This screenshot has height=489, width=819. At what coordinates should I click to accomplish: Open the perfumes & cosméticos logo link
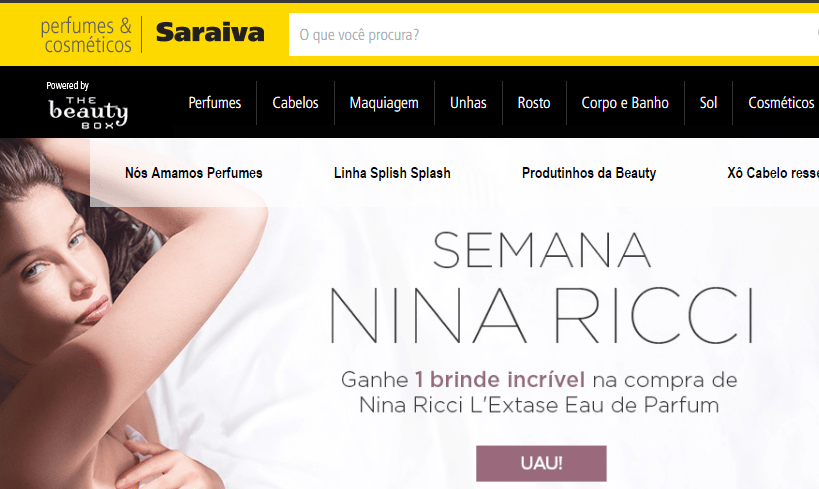pos(86,35)
